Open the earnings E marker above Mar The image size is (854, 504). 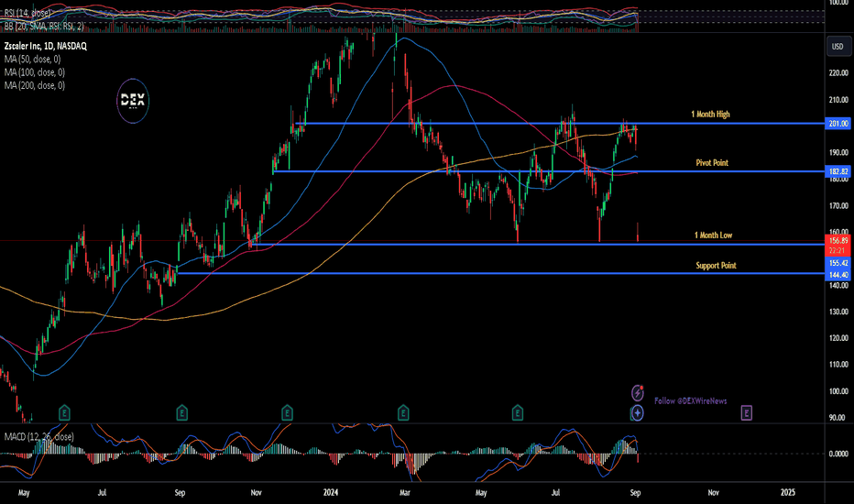click(x=403, y=413)
